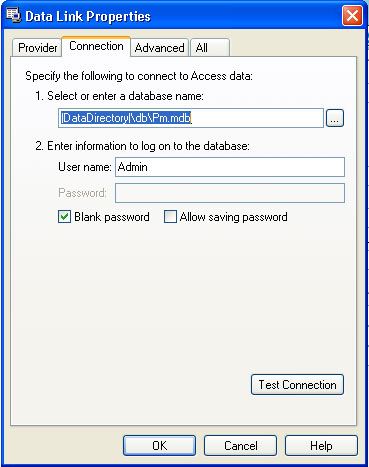Click the User name label
The image size is (369, 467).
click(x=85, y=167)
